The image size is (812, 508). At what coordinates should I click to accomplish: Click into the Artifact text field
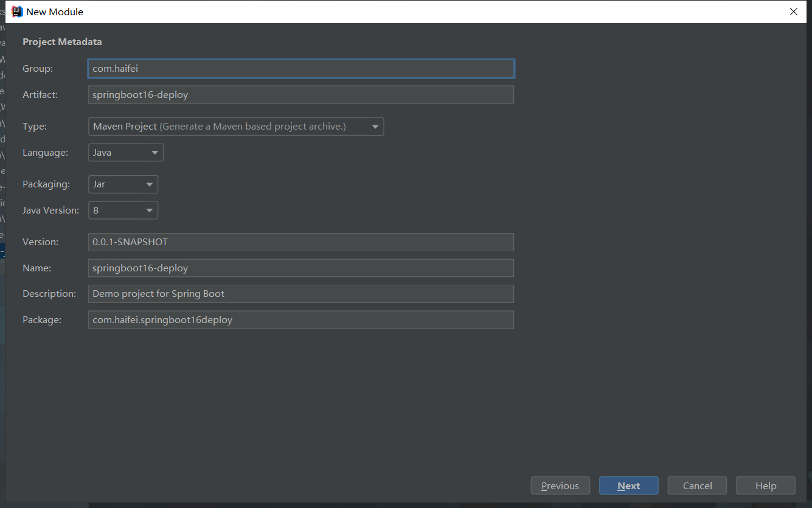[300, 95]
